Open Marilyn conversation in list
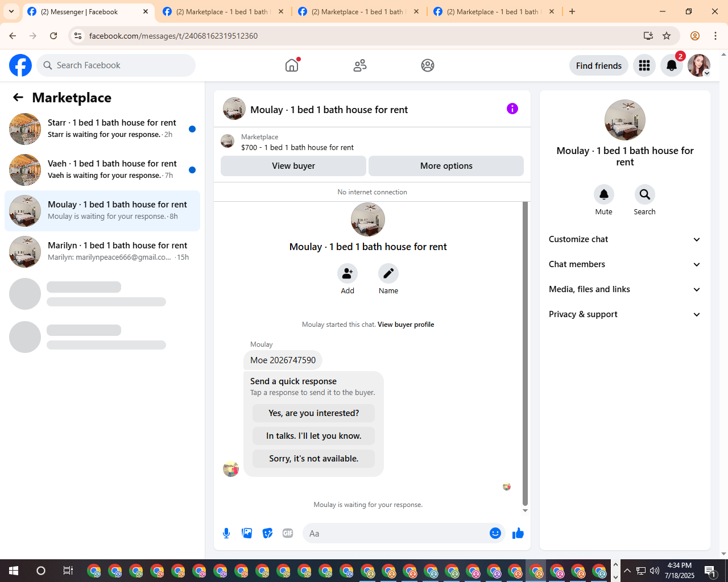This screenshot has height=582, width=728. pos(102,252)
